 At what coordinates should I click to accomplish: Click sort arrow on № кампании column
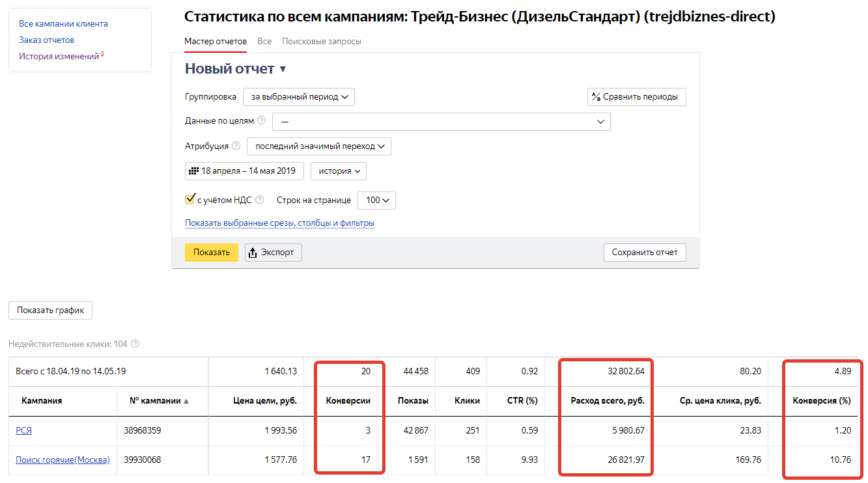[x=186, y=401]
